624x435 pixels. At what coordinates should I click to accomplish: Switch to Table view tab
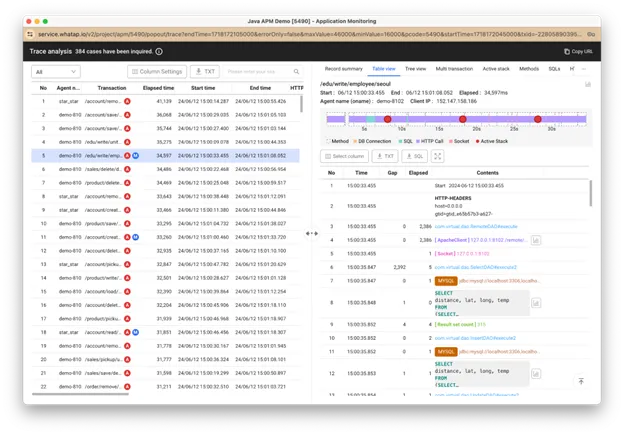click(384, 69)
